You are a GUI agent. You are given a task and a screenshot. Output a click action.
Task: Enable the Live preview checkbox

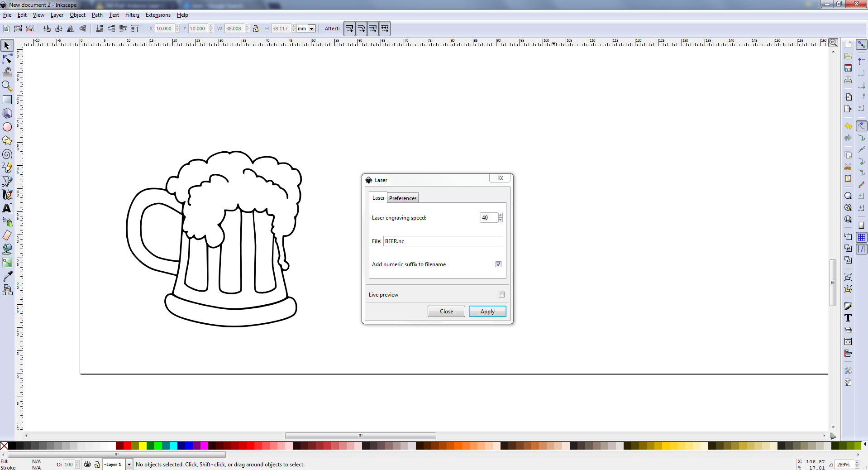coord(501,295)
